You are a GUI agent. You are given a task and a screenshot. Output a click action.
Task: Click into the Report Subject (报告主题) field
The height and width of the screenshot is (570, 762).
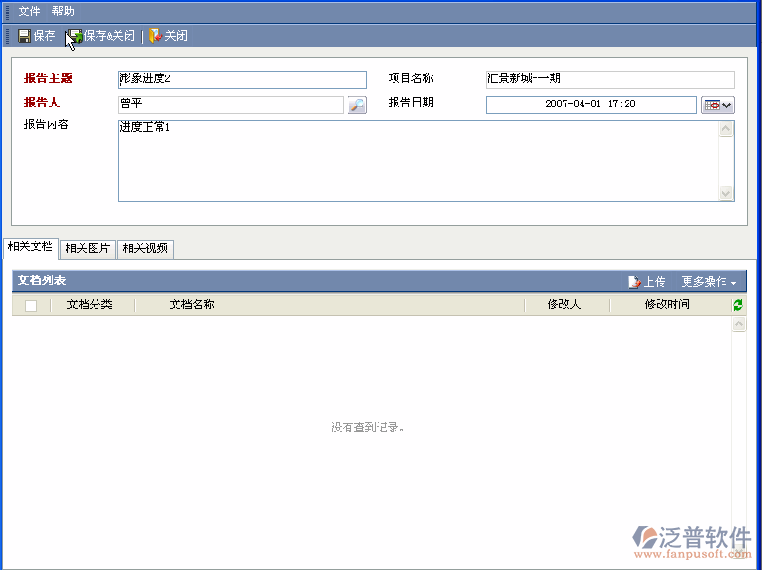tap(242, 80)
